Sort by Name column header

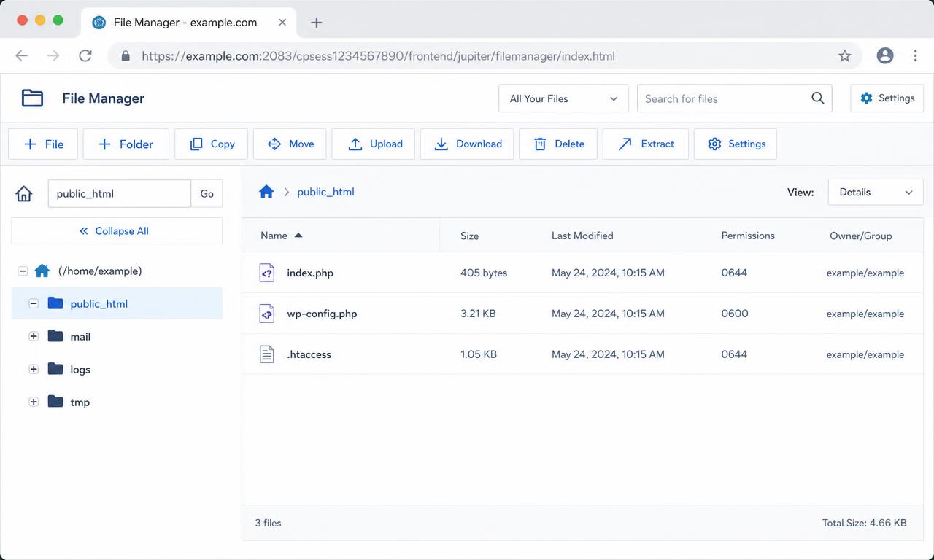(x=281, y=236)
